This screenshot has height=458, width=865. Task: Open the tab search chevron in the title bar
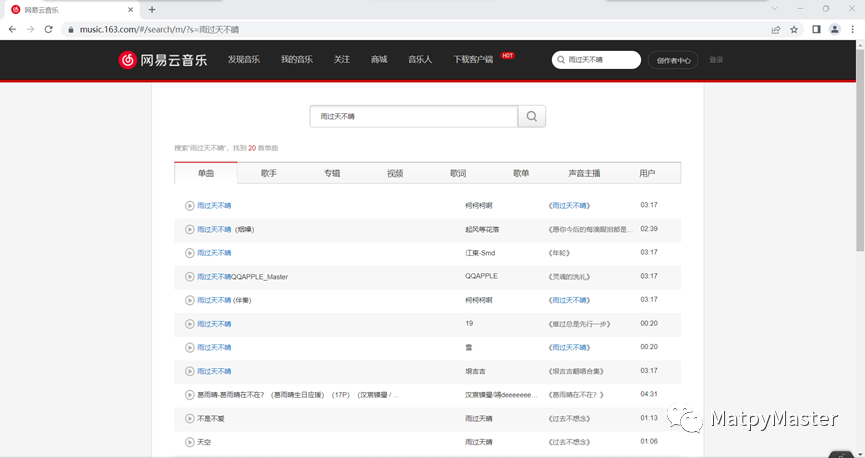775,9
